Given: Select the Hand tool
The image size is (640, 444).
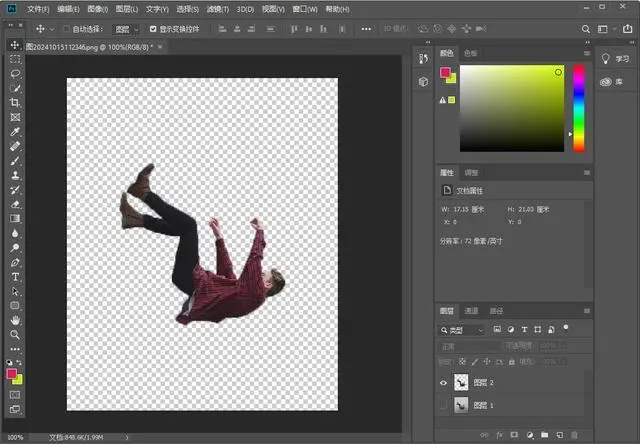Looking at the screenshot, I should click(15, 320).
